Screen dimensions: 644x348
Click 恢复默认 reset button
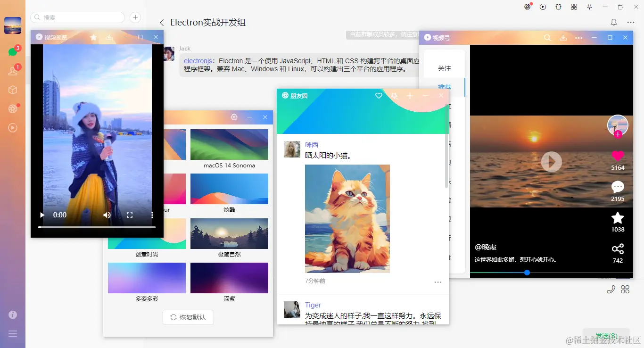(x=188, y=317)
